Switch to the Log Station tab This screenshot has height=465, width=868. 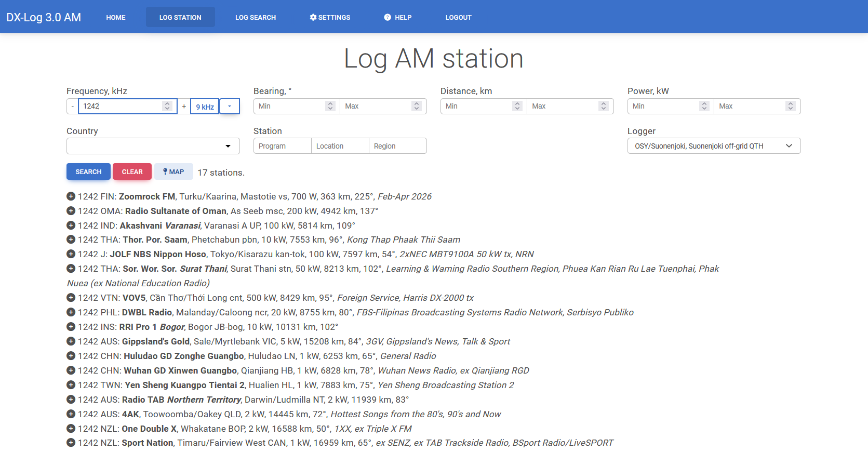pos(180,17)
